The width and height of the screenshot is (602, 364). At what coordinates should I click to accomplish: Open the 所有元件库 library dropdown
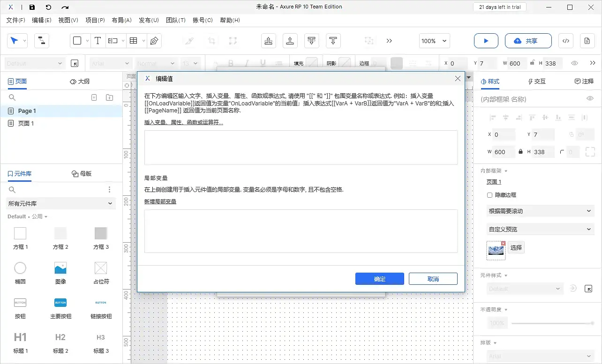tap(60, 204)
